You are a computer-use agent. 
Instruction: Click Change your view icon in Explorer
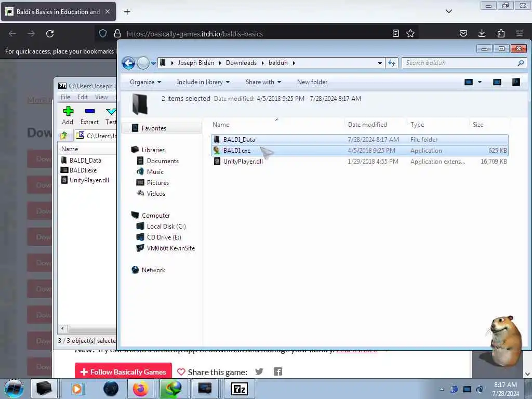(x=469, y=82)
